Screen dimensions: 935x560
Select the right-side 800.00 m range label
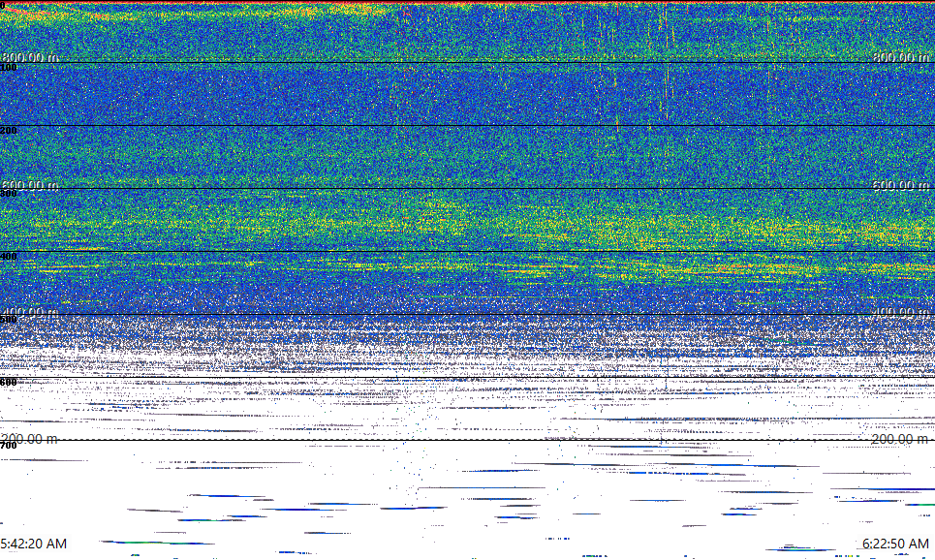900,57
